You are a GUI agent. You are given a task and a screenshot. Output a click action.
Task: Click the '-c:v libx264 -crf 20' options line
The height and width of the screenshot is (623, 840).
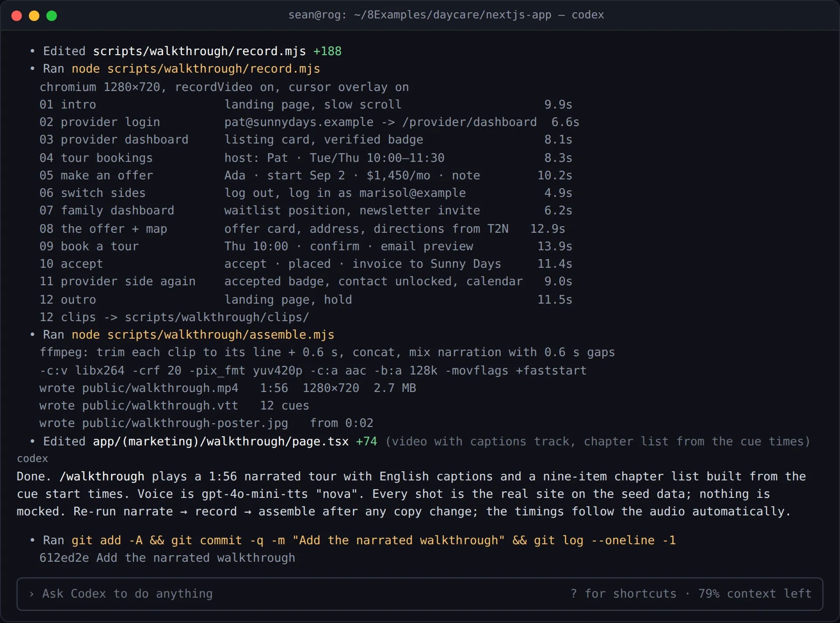(313, 371)
